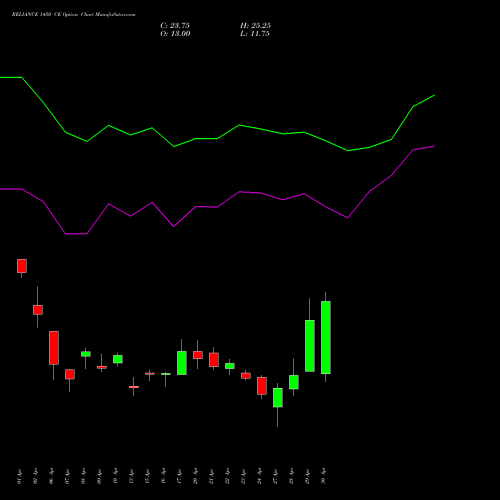Image resolution: width=500 pixels, height=500 pixels.
Task: Click the green candlestick for 29 Apr
Action: (x=310, y=346)
